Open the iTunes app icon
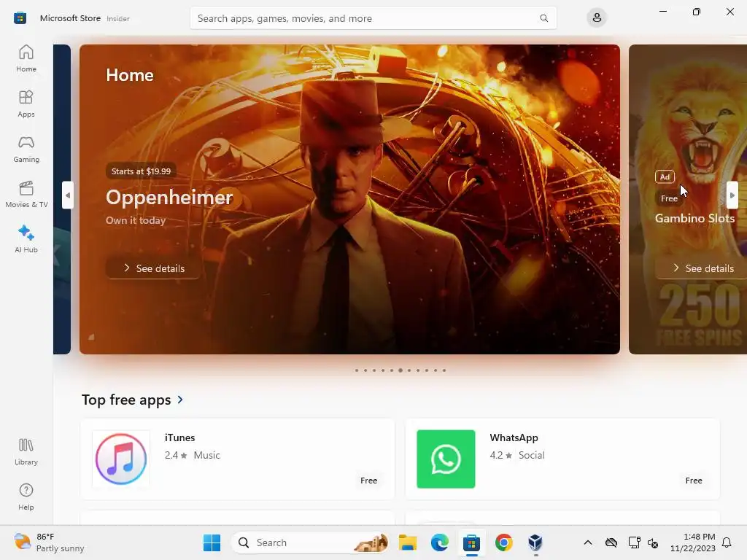Viewport: 747px width, 560px height. click(121, 459)
